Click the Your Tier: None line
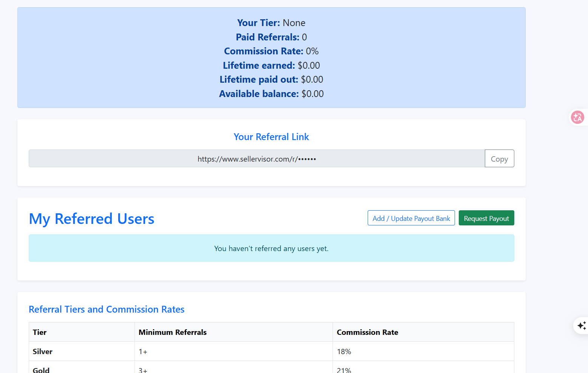The width and height of the screenshot is (588, 373). [271, 23]
